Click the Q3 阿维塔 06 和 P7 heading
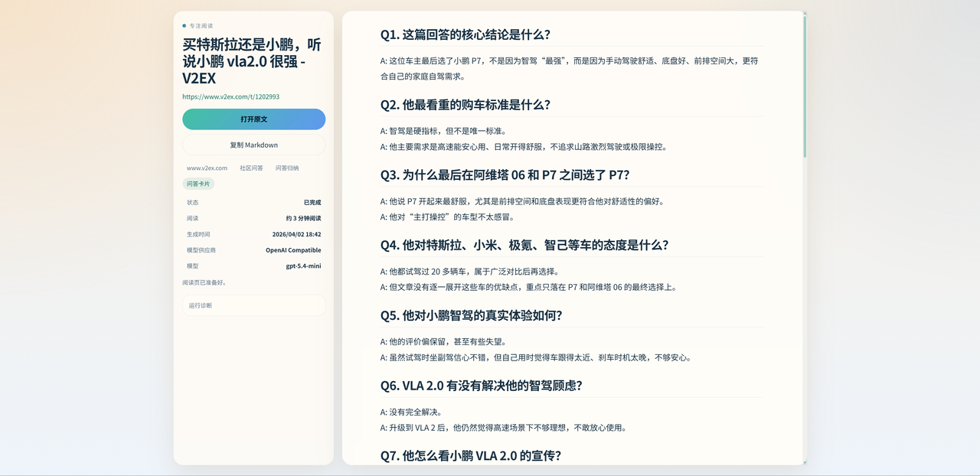 click(505, 175)
